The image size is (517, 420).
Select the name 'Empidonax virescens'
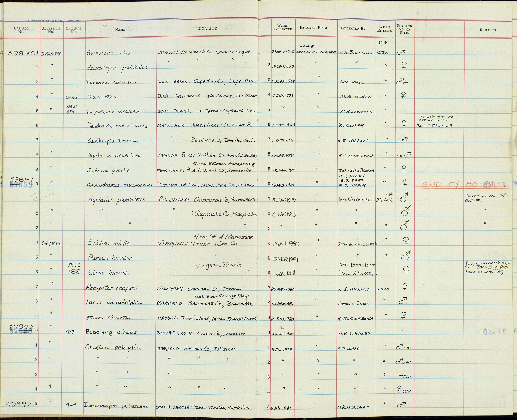pos(113,112)
